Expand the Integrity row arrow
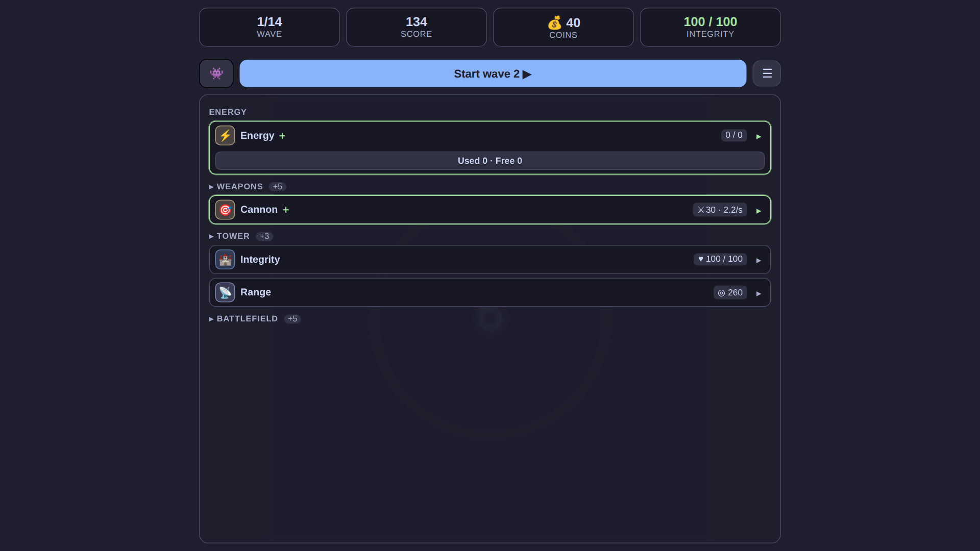The image size is (980, 551). coord(758,260)
